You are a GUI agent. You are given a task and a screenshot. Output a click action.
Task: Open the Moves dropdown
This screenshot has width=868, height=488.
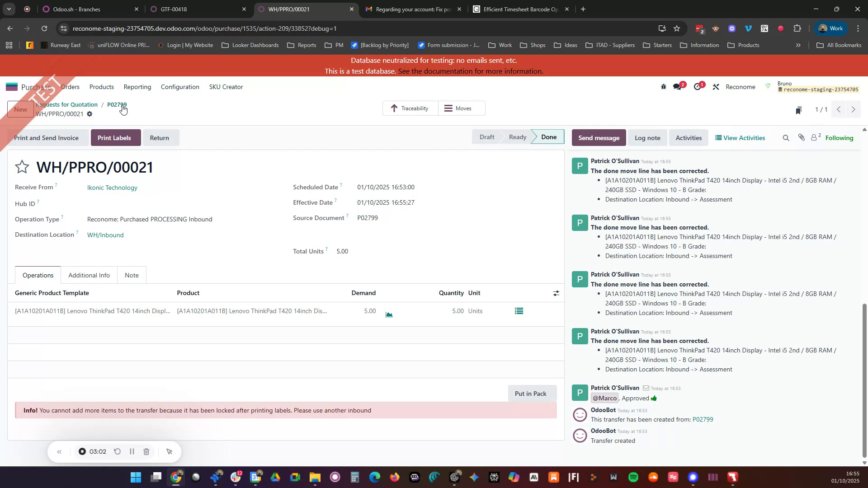(461, 108)
